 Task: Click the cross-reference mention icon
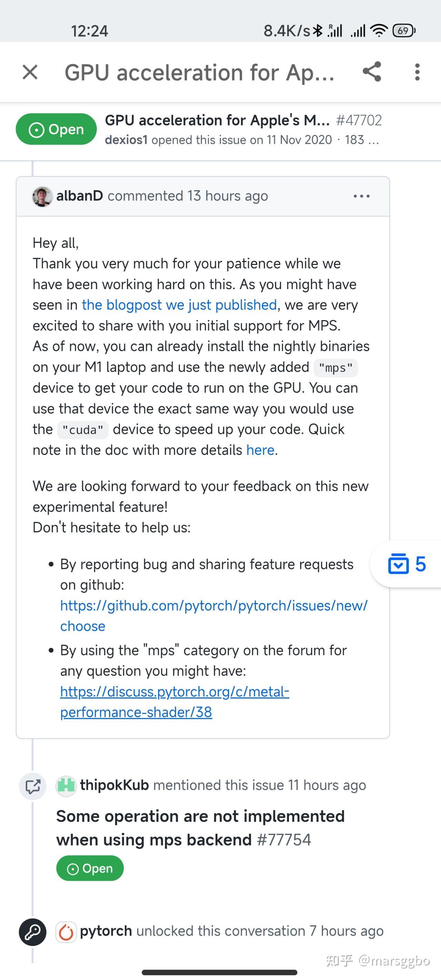33,786
